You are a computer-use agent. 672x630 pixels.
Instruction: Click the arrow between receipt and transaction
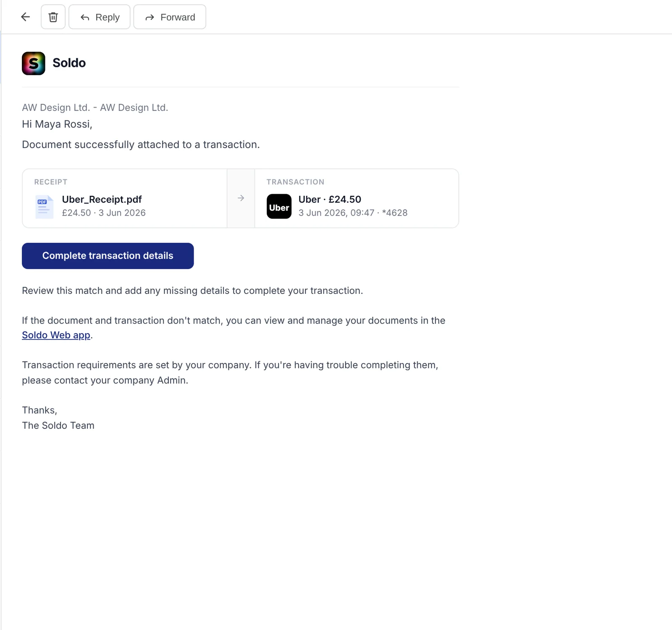coord(241,198)
